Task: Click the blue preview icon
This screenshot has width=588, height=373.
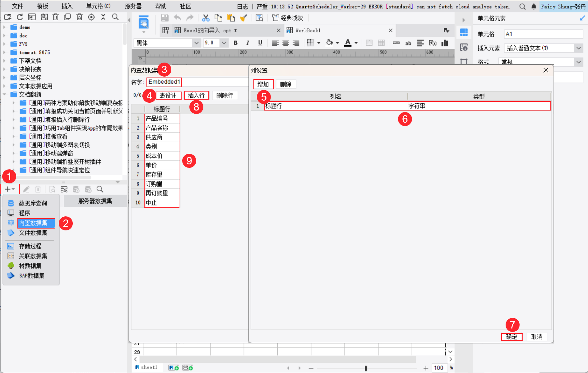Action: 143,22
